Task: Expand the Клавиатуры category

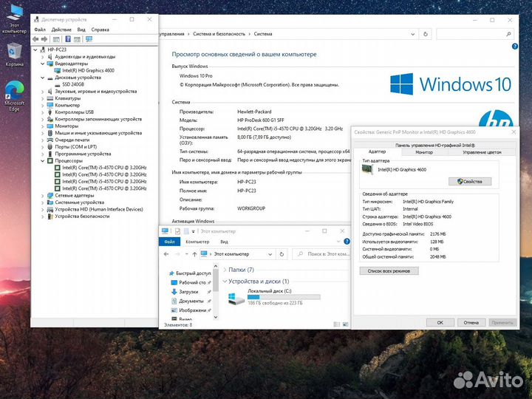Action: pyautogui.click(x=43, y=98)
